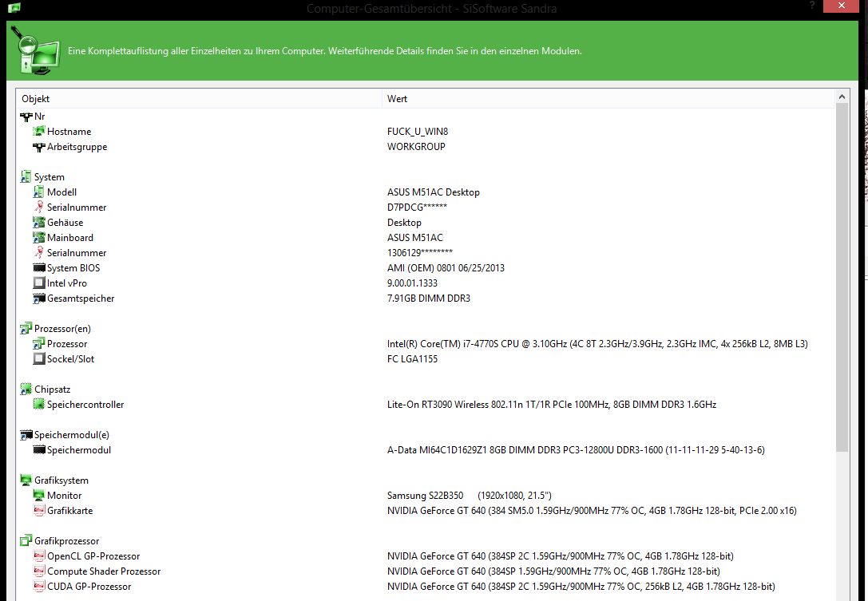Image resolution: width=868 pixels, height=601 pixels.
Task: Click the scrollbar up arrow
Action: (x=842, y=97)
